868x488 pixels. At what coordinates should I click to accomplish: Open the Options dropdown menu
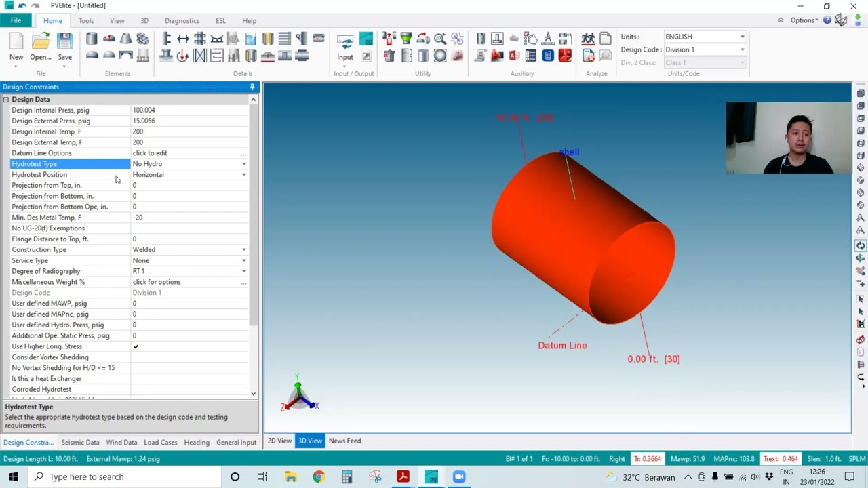click(x=804, y=20)
